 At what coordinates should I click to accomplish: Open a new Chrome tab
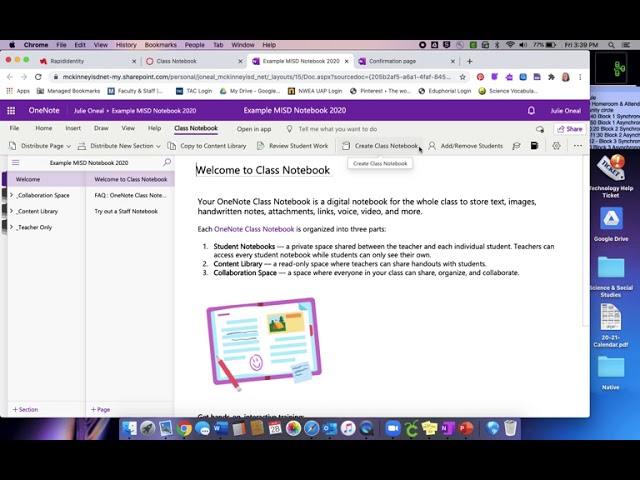point(469,61)
